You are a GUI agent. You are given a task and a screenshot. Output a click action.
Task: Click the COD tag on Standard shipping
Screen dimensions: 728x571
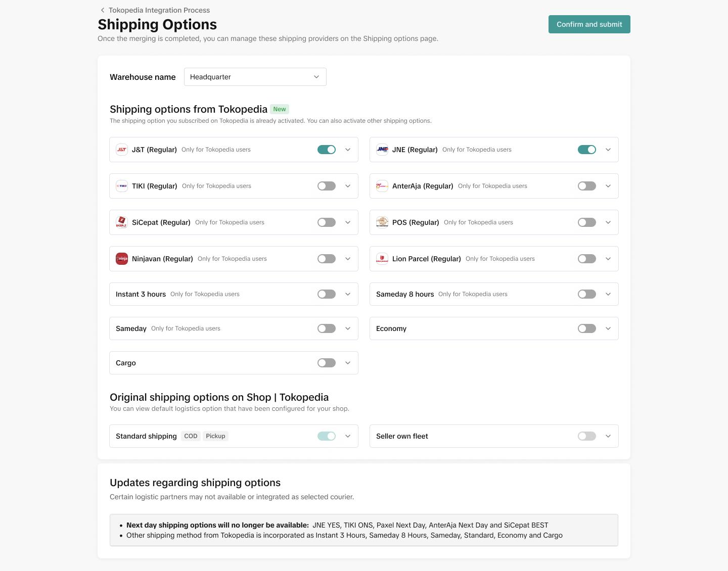[191, 436]
